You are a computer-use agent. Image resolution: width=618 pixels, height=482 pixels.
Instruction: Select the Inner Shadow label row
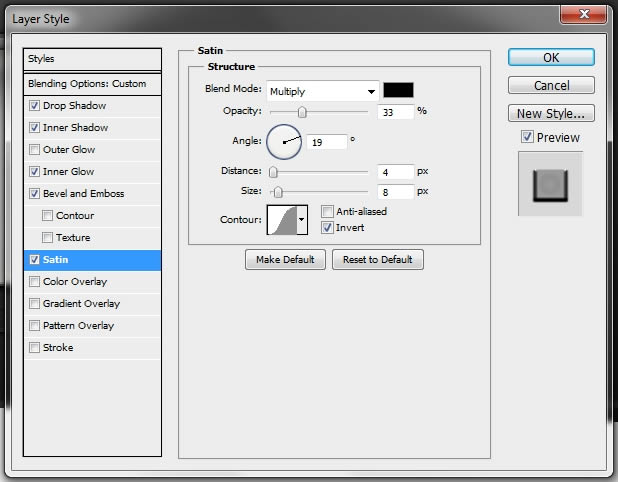coord(75,128)
